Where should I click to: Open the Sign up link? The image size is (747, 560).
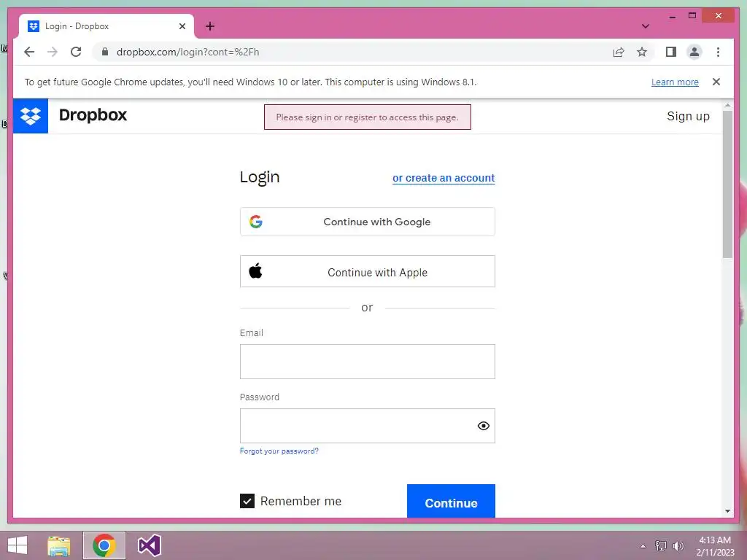tap(688, 116)
